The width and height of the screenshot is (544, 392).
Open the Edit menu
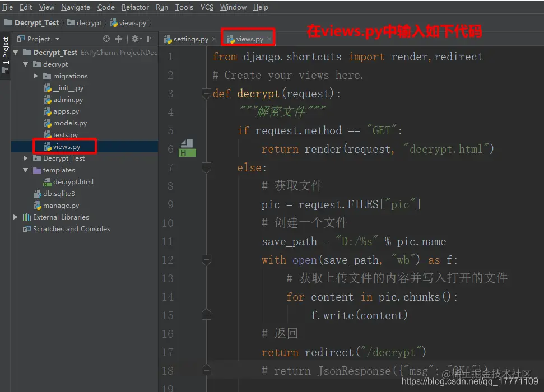(x=26, y=7)
